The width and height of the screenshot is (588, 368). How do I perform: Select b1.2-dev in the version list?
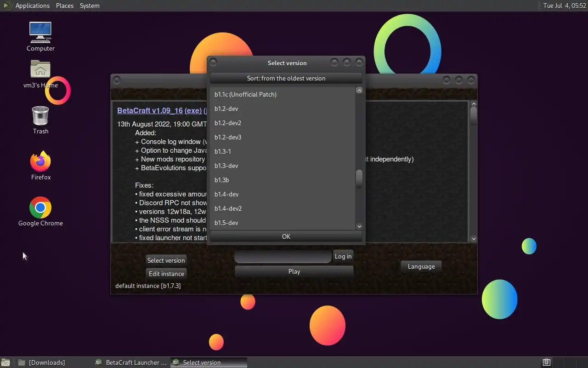click(283, 109)
